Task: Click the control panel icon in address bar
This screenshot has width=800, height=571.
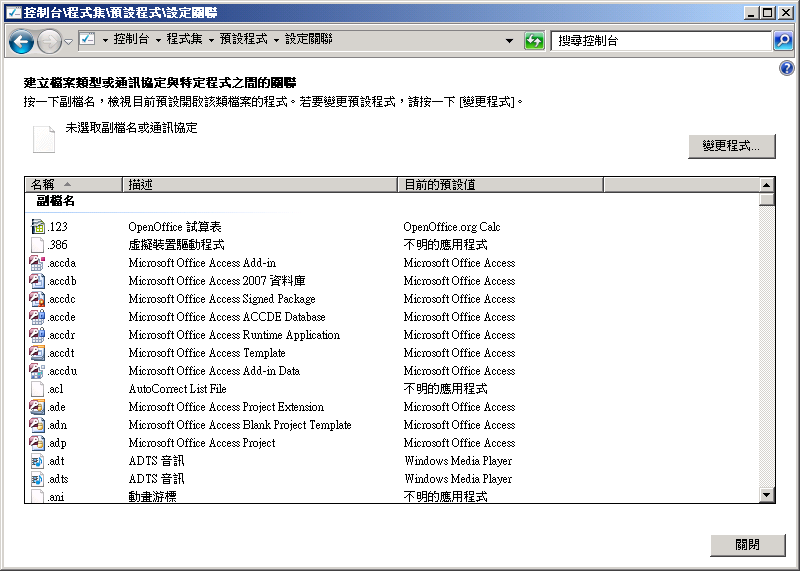Action: (87, 39)
